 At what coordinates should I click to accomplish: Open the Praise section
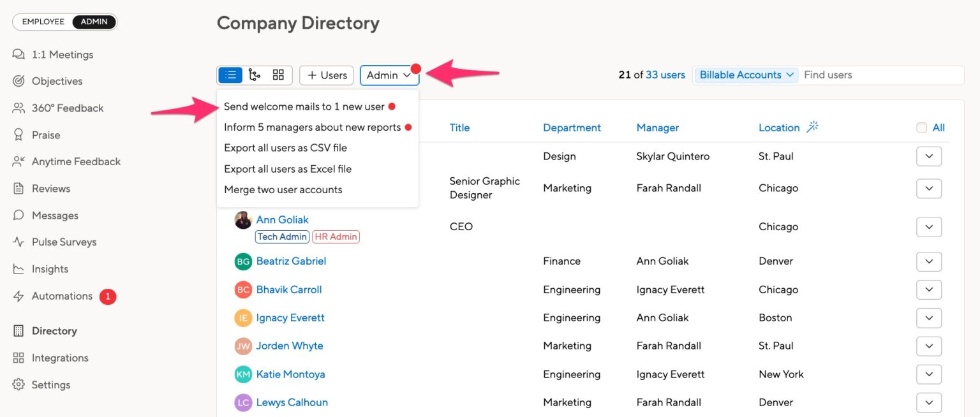click(x=47, y=135)
